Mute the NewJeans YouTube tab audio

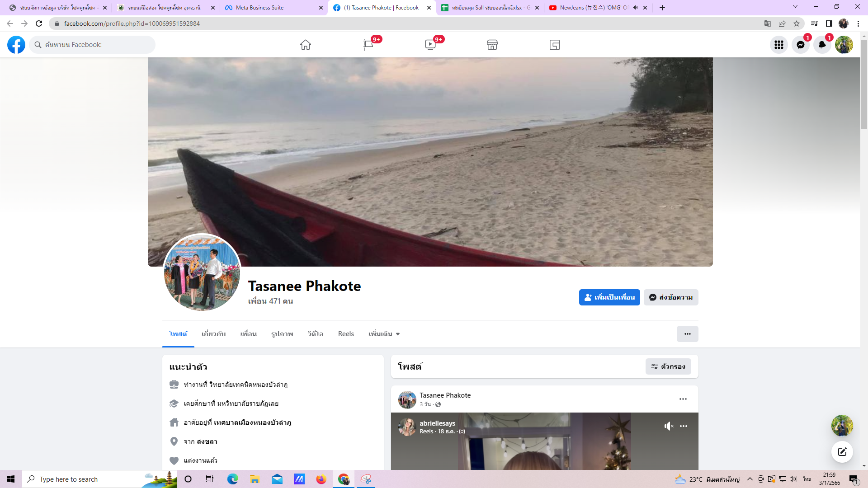[635, 8]
